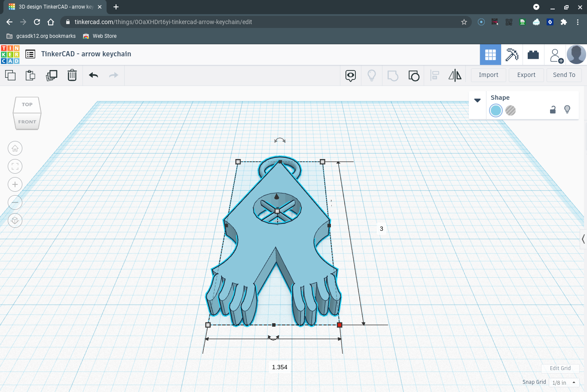
Task: Open the gcasdk12.org bookmarks folder
Action: (41, 36)
